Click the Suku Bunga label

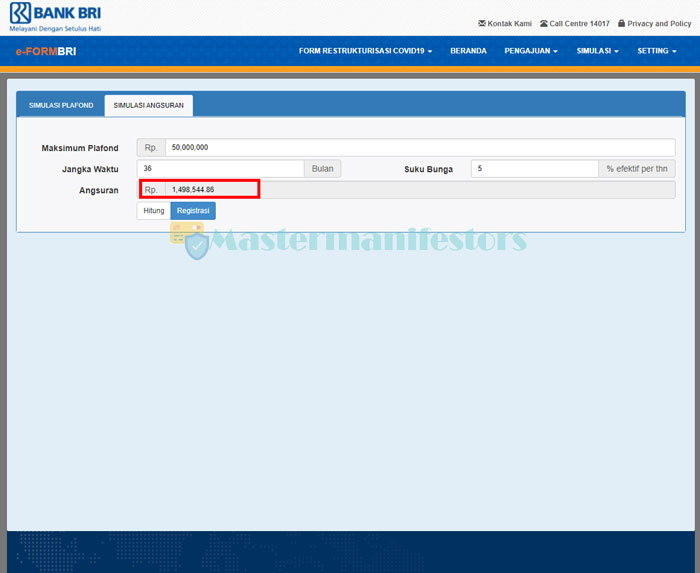[x=429, y=169]
